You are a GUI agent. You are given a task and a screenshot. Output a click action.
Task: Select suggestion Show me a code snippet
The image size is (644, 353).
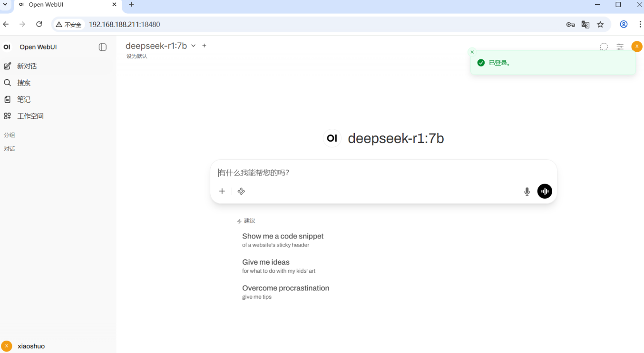click(x=283, y=240)
